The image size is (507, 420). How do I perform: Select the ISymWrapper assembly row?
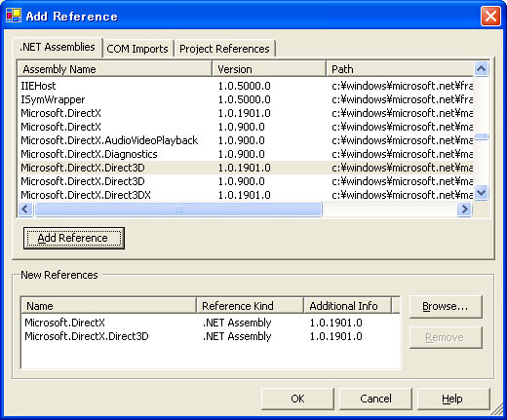click(246, 99)
